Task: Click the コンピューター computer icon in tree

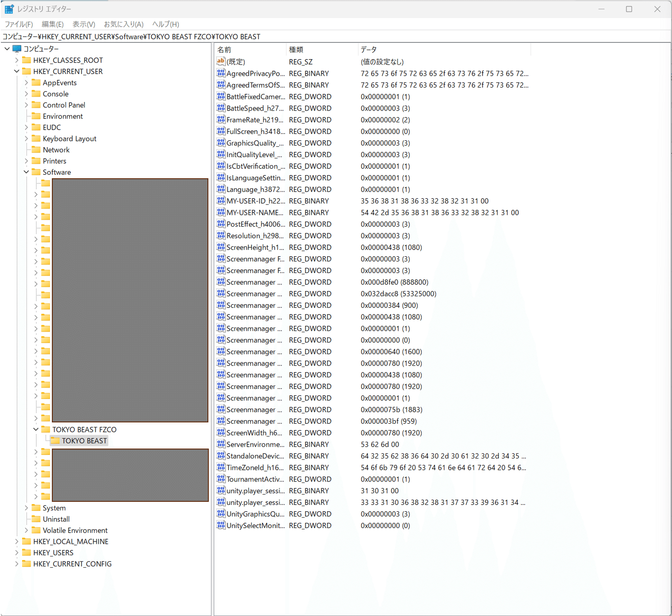Action: 17,48
